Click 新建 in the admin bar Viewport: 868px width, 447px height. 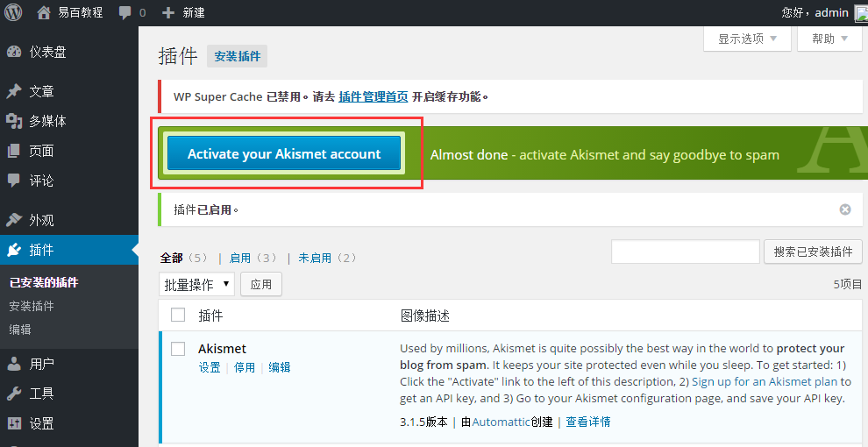tap(194, 12)
